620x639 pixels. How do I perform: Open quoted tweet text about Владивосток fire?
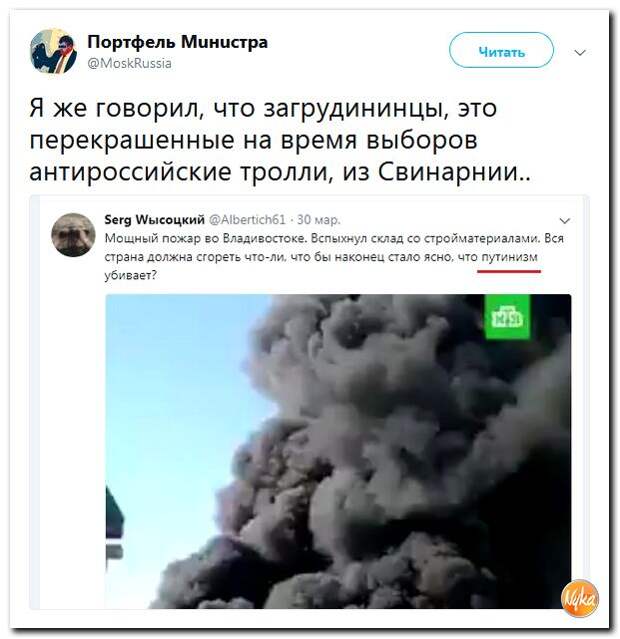click(x=334, y=257)
